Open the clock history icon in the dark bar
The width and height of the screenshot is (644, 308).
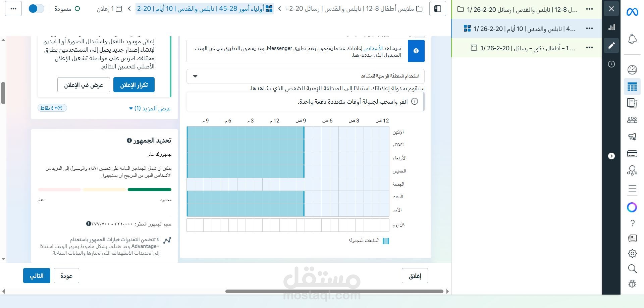click(x=611, y=64)
